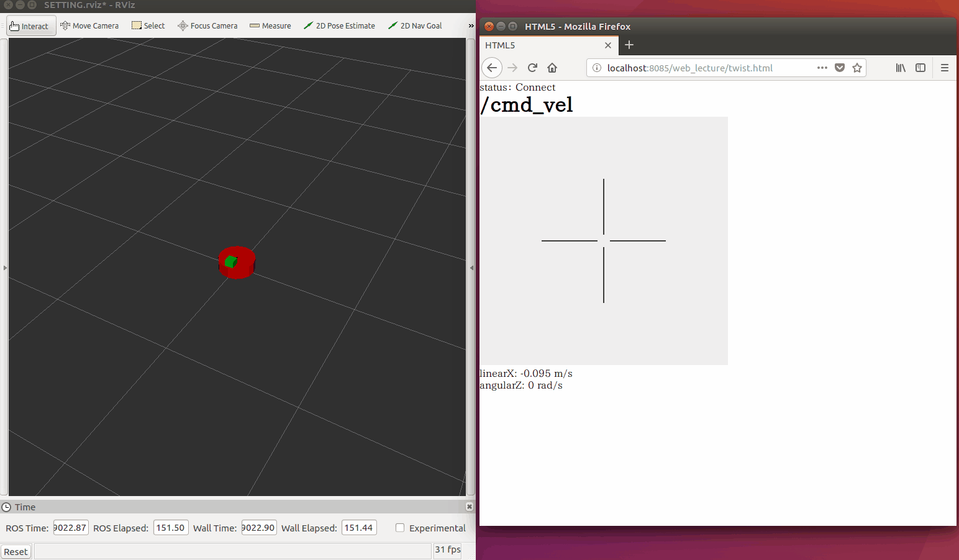Viewport: 959px width, 560px height.
Task: Focus the Wall Time field
Action: [x=259, y=528]
